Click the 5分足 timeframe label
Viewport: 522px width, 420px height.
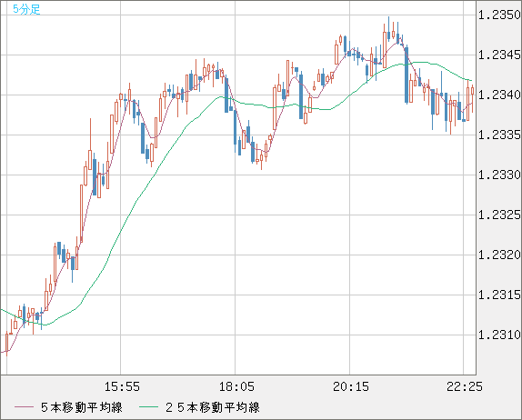click(x=26, y=9)
